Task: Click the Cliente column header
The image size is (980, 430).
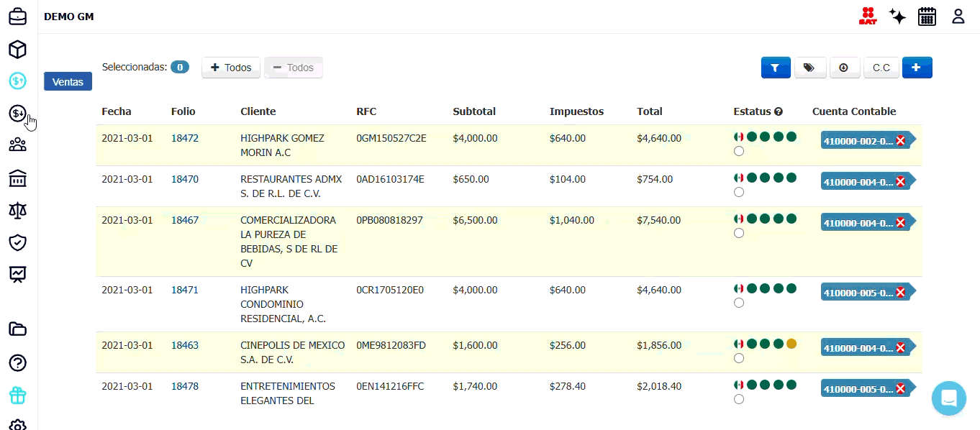Action: [x=258, y=111]
